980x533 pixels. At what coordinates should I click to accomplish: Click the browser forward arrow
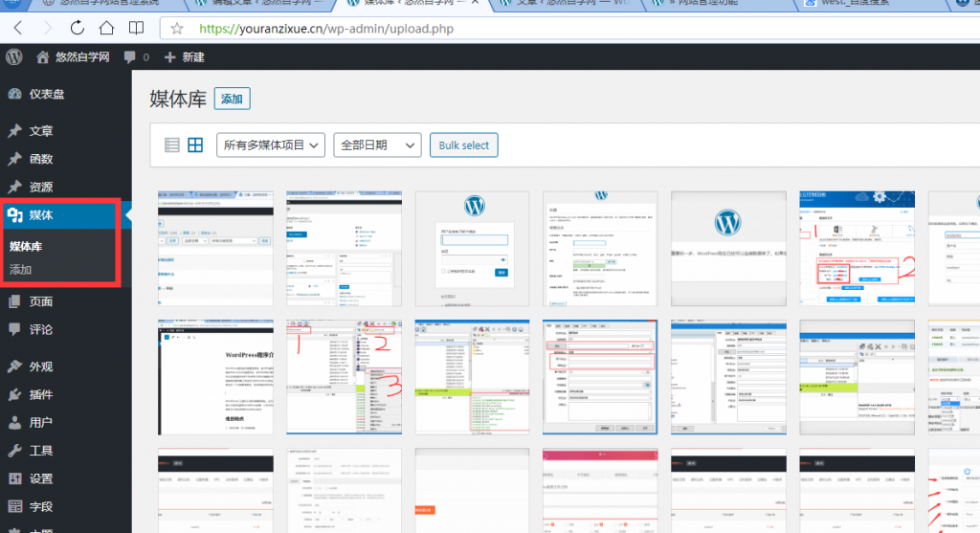[48, 28]
